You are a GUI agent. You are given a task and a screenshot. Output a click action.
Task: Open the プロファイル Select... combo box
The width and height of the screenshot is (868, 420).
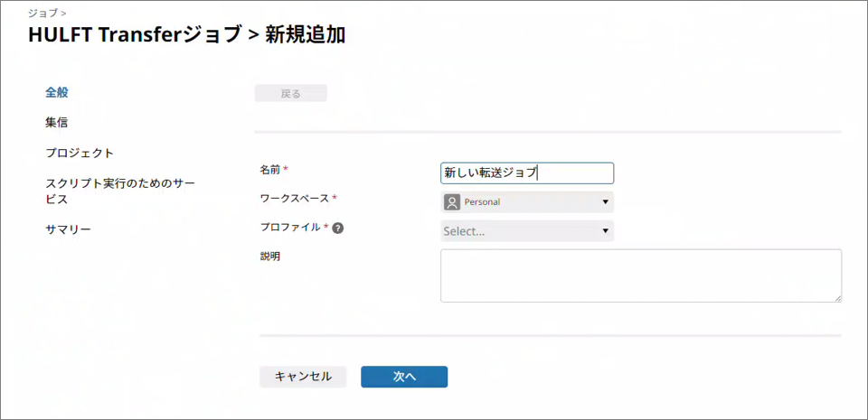pyautogui.click(x=526, y=231)
